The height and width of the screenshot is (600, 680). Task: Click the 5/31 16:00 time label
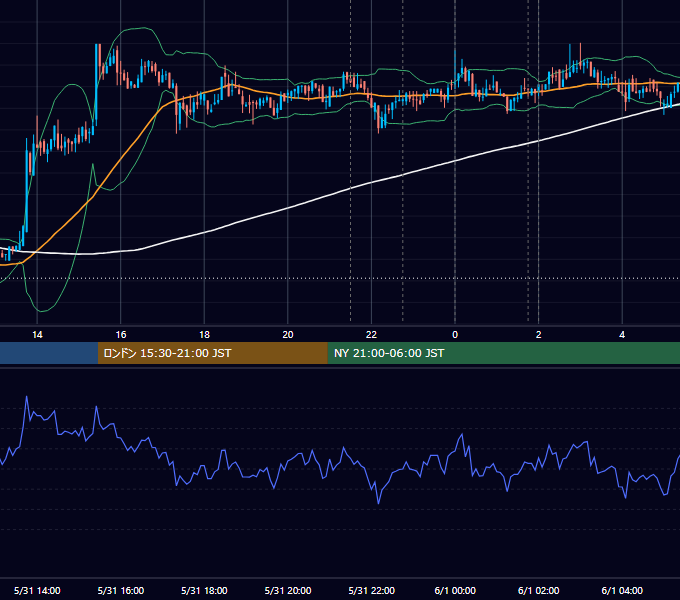121,590
